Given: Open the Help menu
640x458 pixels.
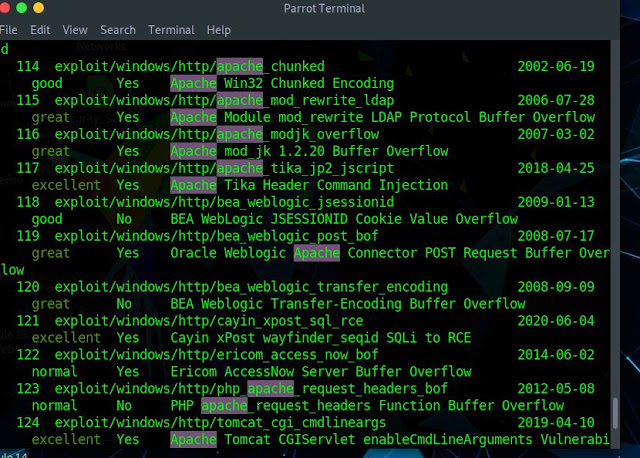Looking at the screenshot, I should tap(218, 30).
